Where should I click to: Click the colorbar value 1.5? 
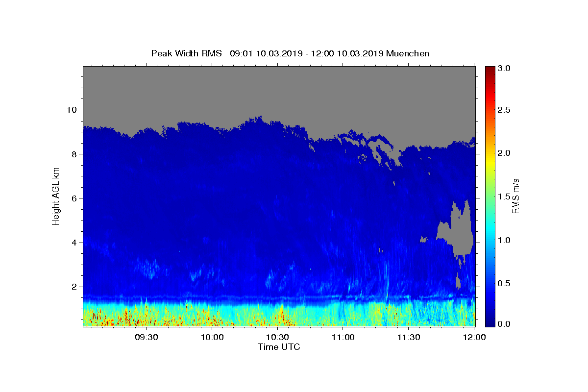pyautogui.click(x=504, y=196)
